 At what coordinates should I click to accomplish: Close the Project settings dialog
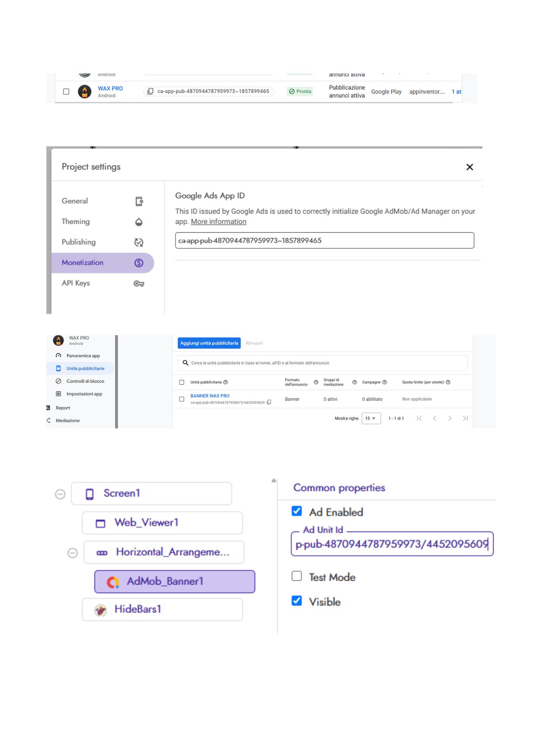pos(470,167)
